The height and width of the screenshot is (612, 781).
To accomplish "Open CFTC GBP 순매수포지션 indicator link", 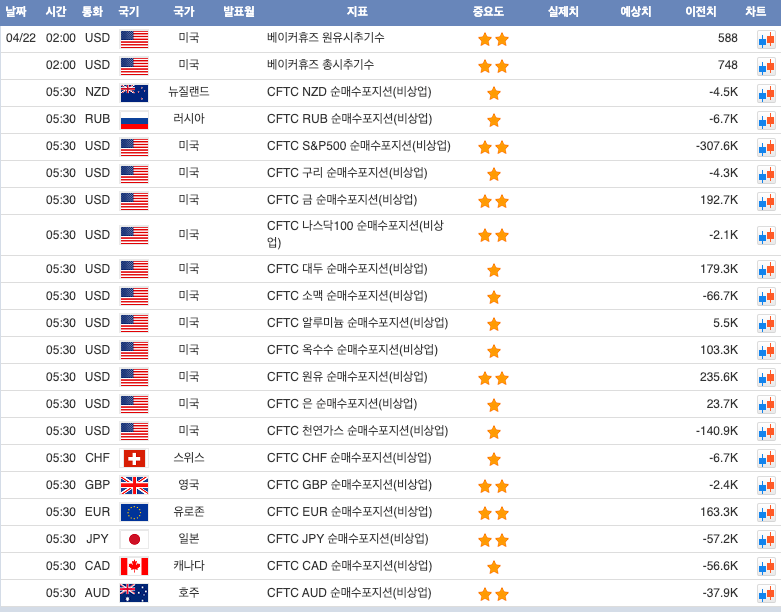I will tap(349, 485).
